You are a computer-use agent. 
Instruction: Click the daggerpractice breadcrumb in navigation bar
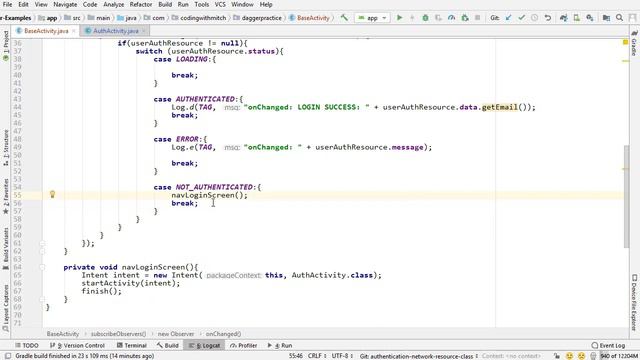point(258,18)
